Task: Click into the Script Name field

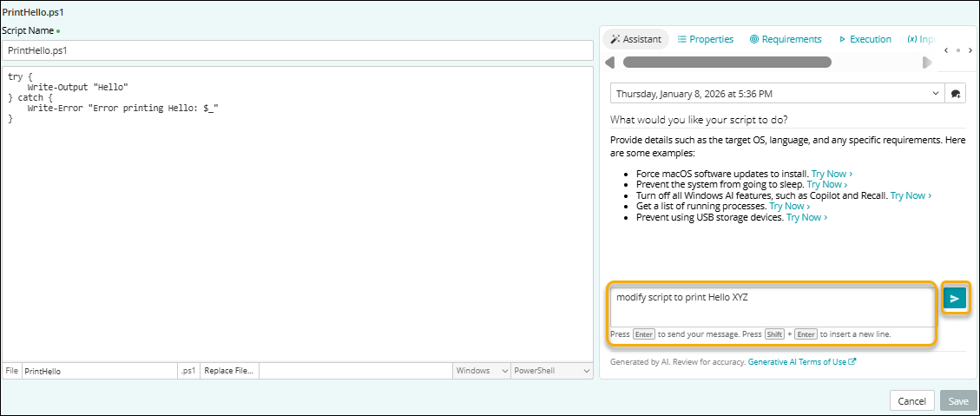Action: coord(297,50)
